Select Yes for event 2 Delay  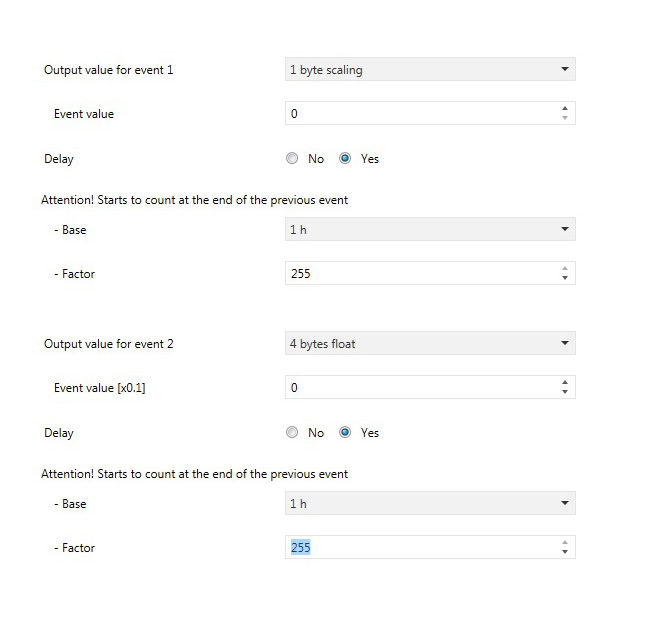pyautogui.click(x=346, y=433)
